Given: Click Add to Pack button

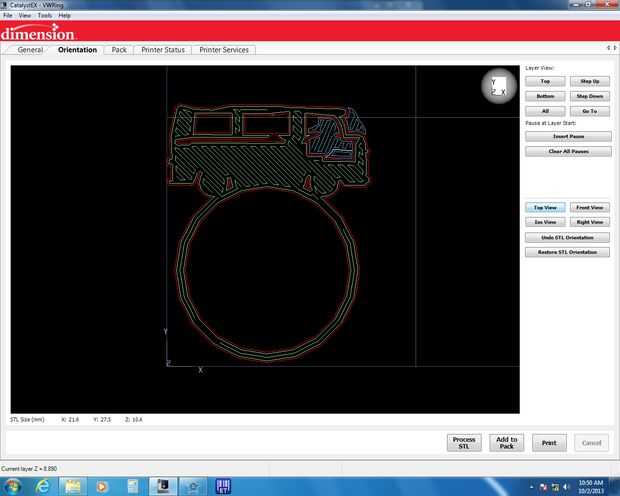Looking at the screenshot, I should click(x=507, y=443).
